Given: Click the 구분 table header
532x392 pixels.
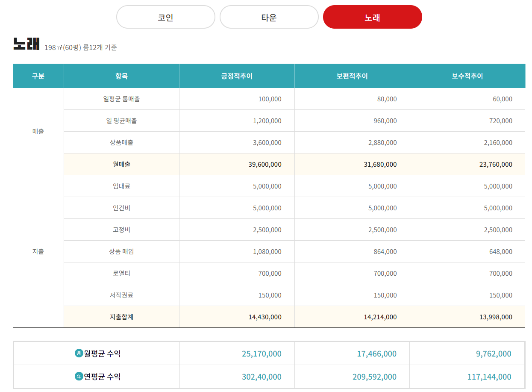Looking at the screenshot, I should (x=38, y=76).
